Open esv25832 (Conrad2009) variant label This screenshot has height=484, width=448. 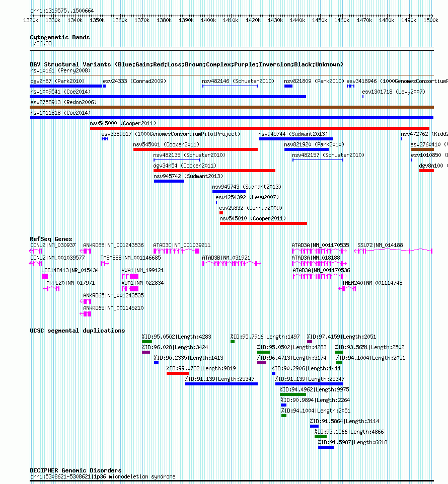pos(251,208)
